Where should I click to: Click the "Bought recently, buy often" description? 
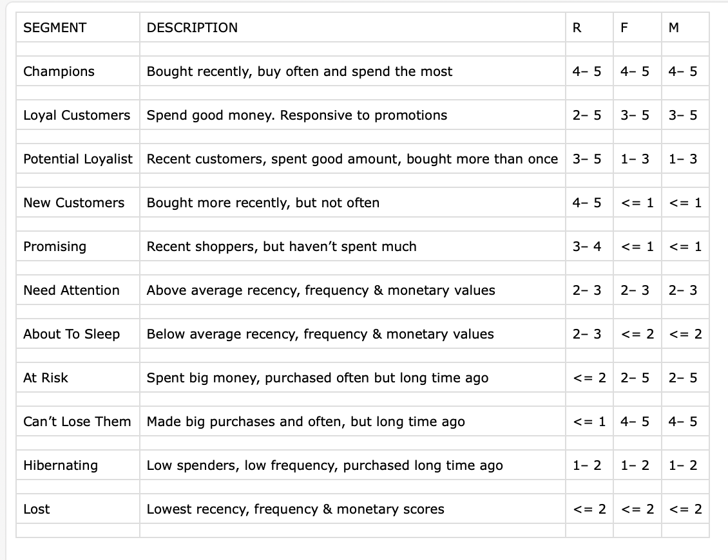coord(300,71)
